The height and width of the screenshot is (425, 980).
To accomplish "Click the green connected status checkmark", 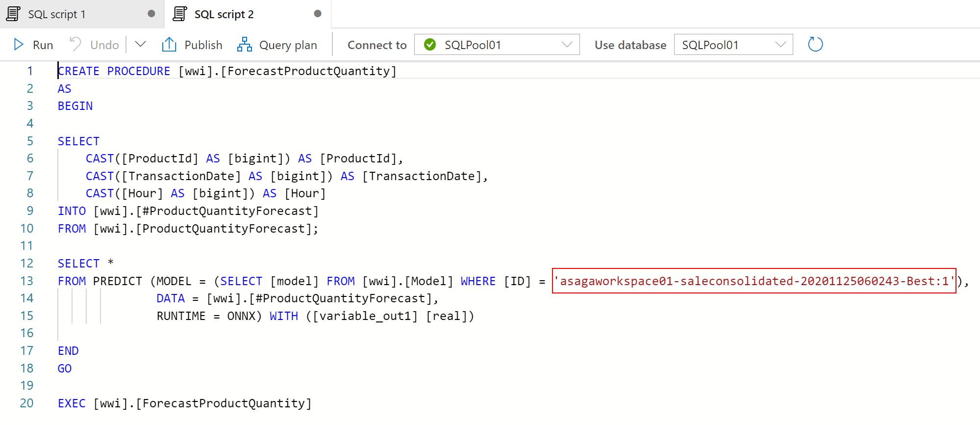I will point(430,45).
